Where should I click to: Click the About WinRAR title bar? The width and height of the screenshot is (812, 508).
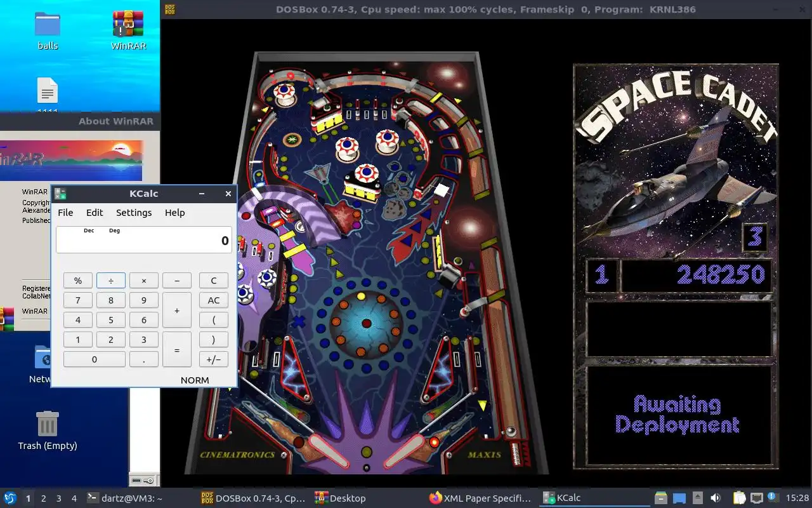click(79, 121)
